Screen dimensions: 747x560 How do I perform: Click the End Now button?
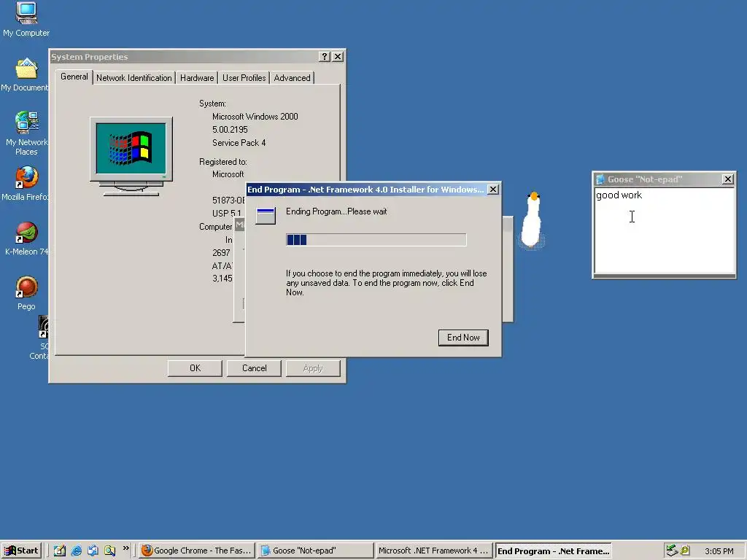click(x=463, y=338)
